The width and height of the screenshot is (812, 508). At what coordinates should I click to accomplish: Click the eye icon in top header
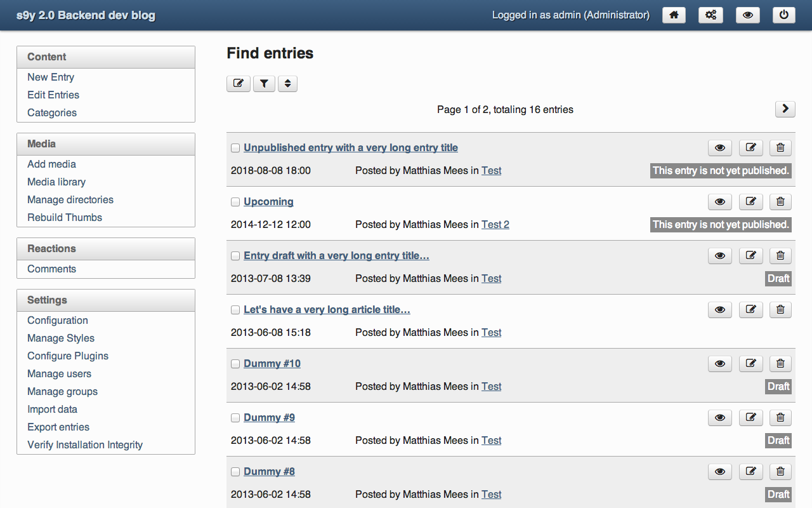747,15
